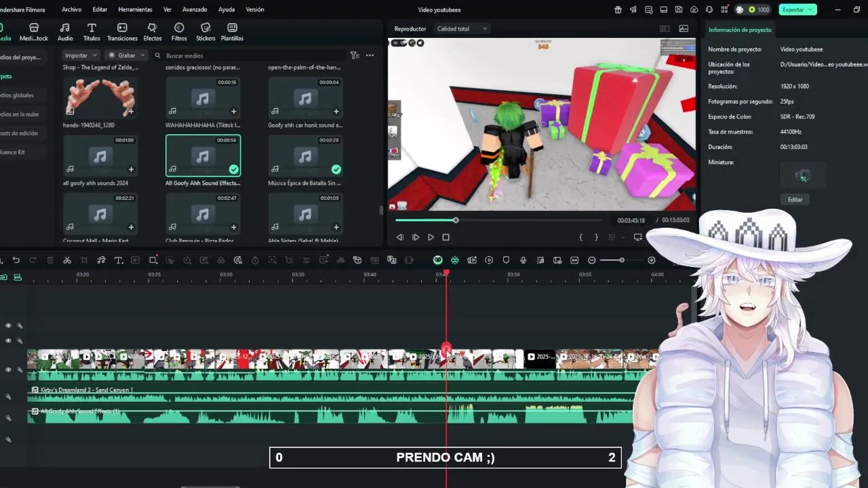This screenshot has height=488, width=868.
Task: Open the Editar menu
Action: click(x=100, y=9)
